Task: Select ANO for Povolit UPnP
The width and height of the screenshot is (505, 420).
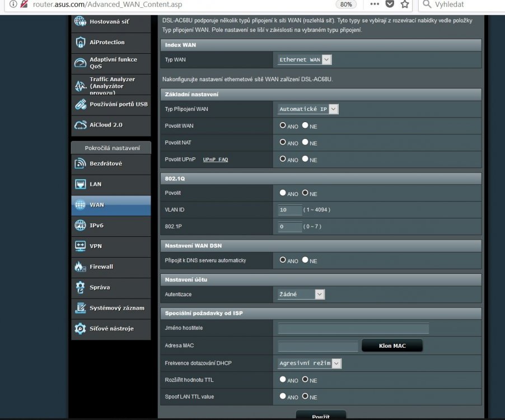Action: 283,159
